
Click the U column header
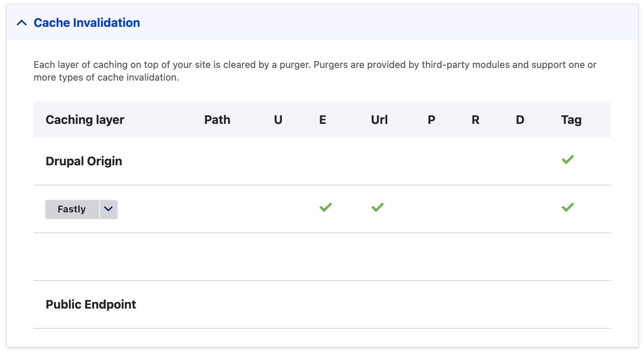[x=278, y=120]
